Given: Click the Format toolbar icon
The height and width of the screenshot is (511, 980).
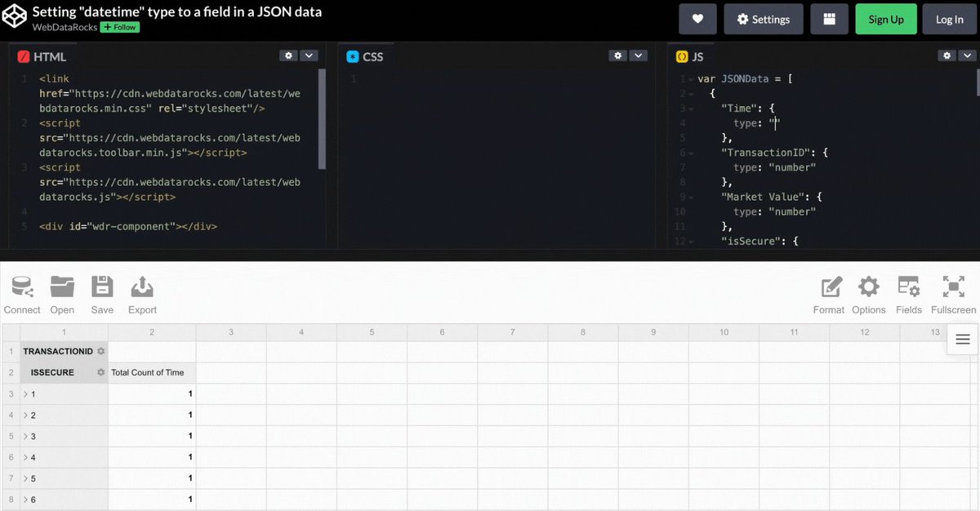Looking at the screenshot, I should click(829, 295).
